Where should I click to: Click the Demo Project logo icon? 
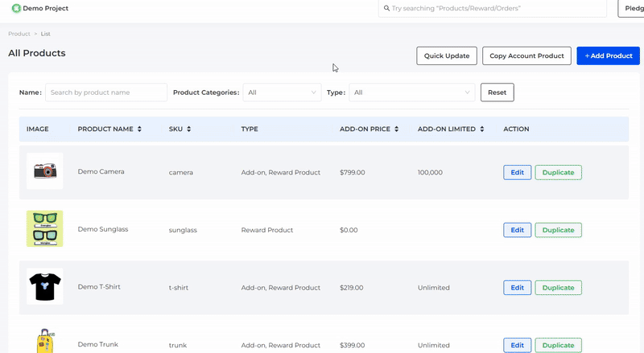click(x=16, y=8)
